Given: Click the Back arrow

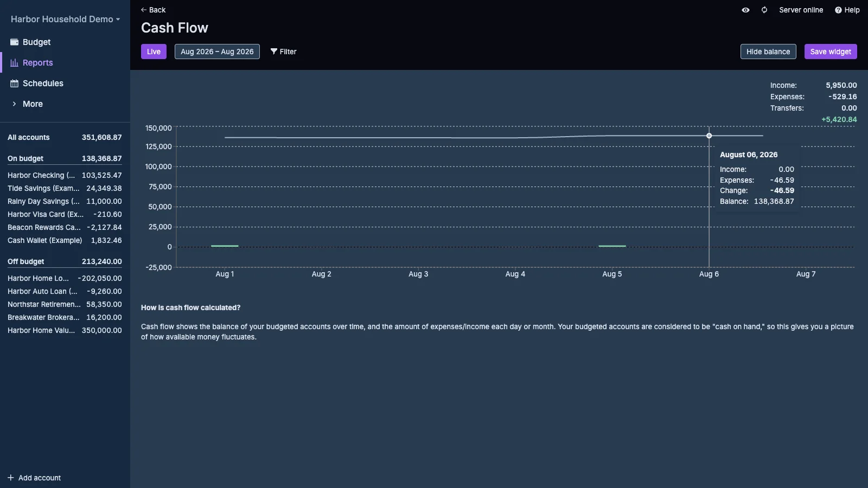Looking at the screenshot, I should pos(144,10).
